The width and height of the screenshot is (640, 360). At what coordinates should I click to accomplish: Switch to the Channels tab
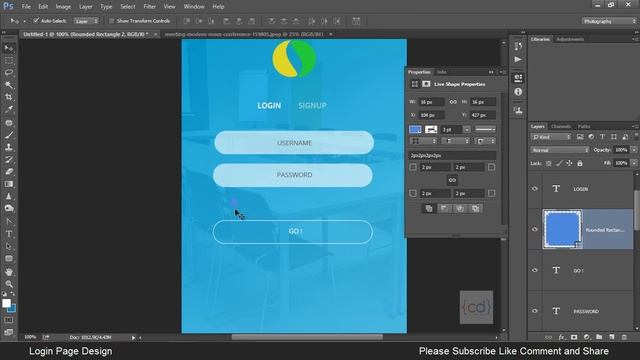coord(561,126)
